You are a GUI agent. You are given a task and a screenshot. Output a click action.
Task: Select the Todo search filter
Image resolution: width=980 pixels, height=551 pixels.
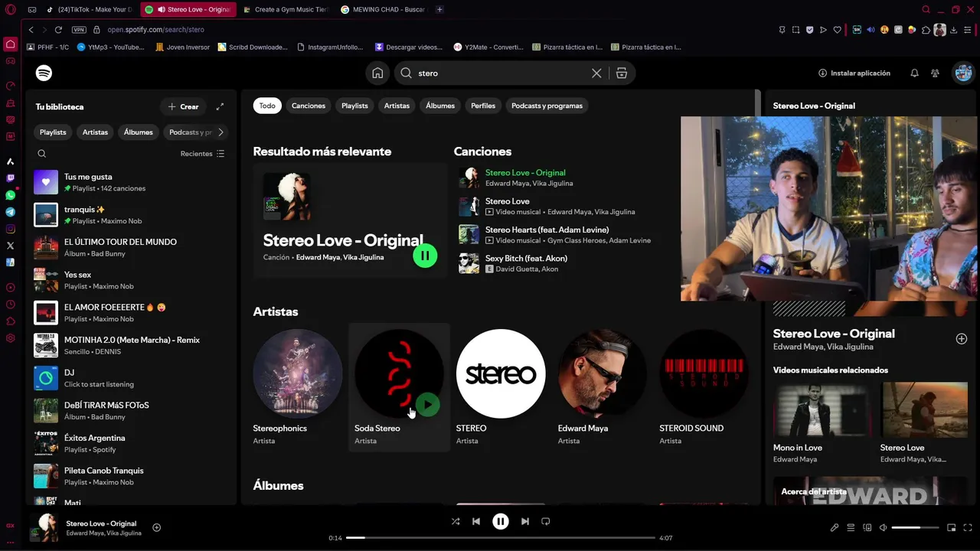tap(267, 106)
